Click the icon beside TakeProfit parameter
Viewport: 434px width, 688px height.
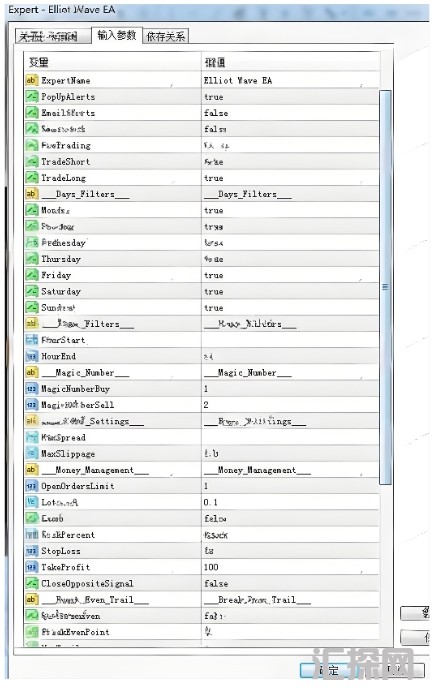pyautogui.click(x=32, y=567)
